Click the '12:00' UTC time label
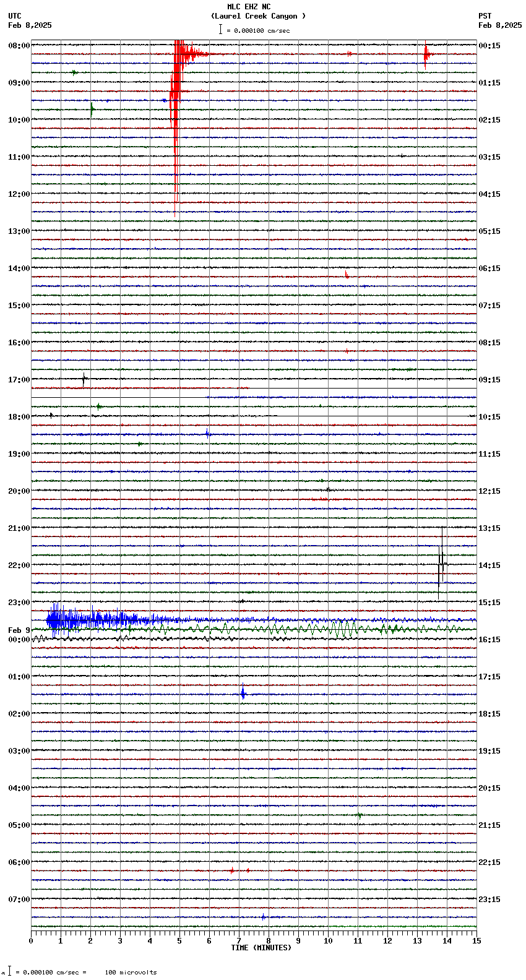The width and height of the screenshot is (526, 980). click(19, 194)
